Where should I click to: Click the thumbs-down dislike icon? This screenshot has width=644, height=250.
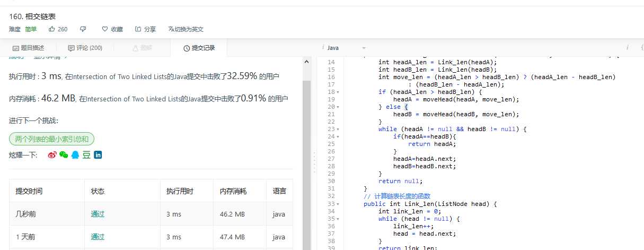click(83, 29)
